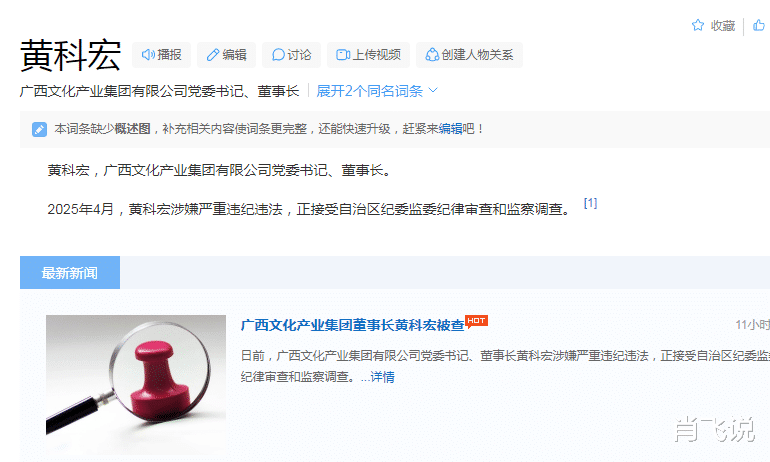The width and height of the screenshot is (770, 462).
Task: Click the blue edit note icon in banner
Action: click(x=39, y=129)
